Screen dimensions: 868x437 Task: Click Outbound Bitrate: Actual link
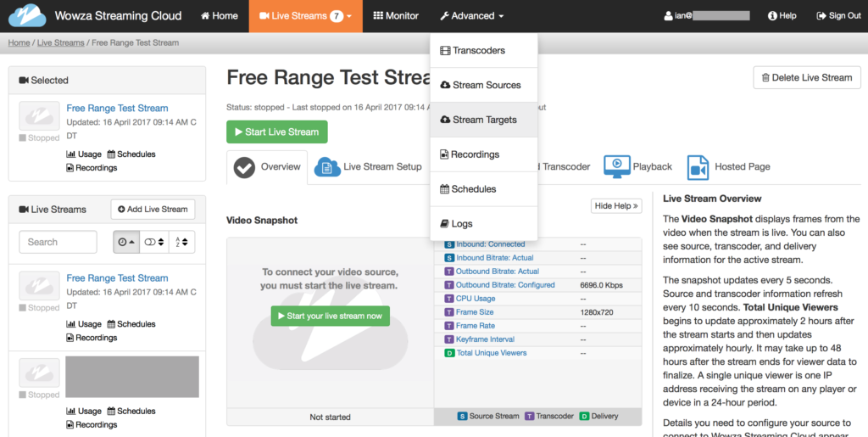[498, 272]
